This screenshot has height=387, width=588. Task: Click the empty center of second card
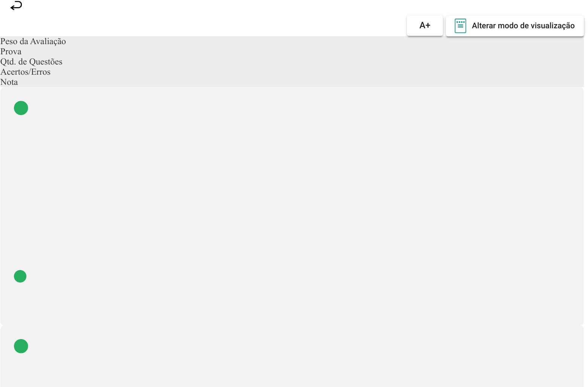pyautogui.click(x=292, y=356)
